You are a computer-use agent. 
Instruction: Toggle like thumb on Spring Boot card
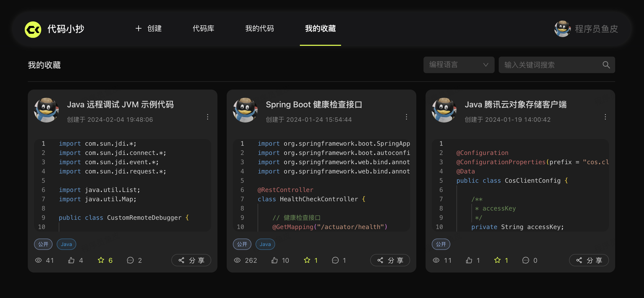pyautogui.click(x=275, y=260)
